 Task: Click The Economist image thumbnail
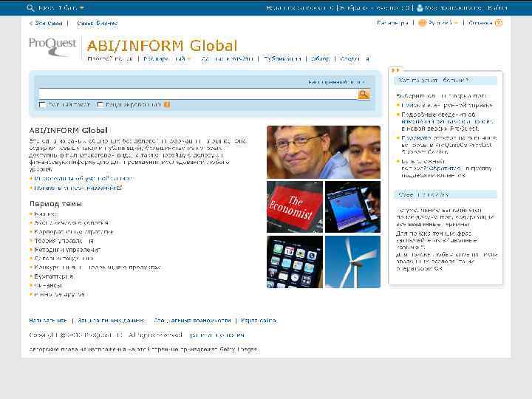(x=295, y=207)
